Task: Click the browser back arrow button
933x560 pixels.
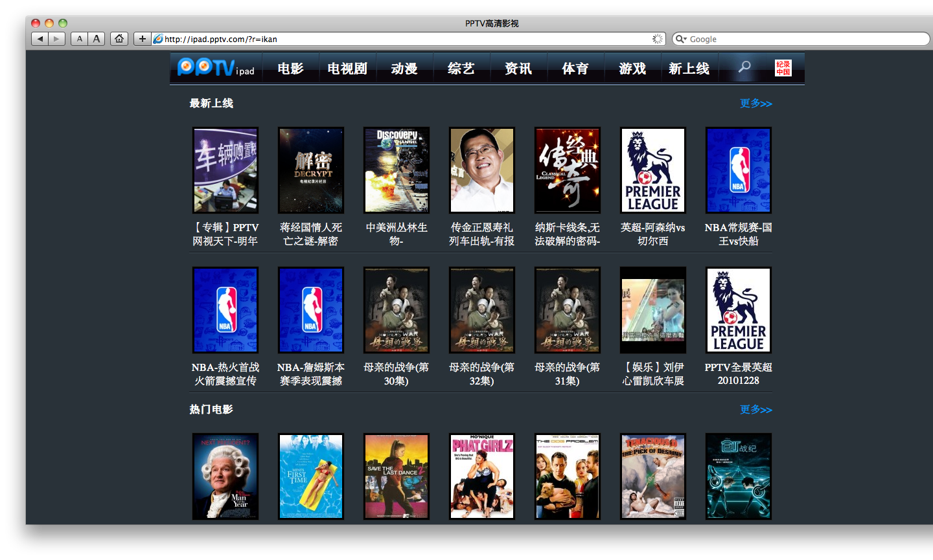Action: coord(40,39)
